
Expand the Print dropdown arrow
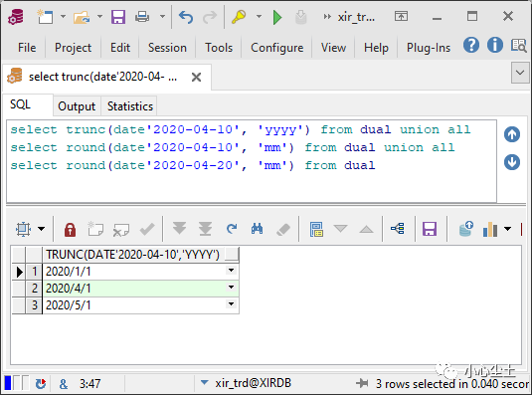(162, 16)
